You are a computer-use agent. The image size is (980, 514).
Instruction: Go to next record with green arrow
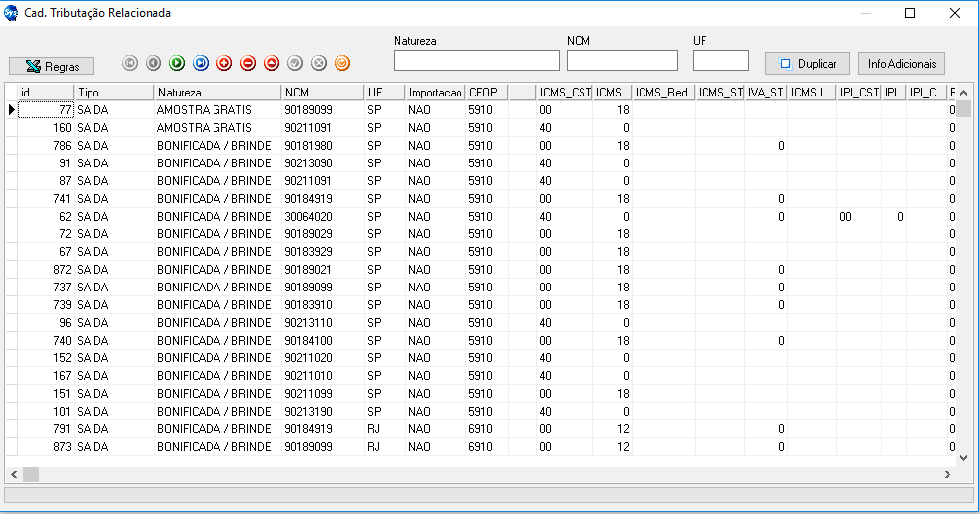177,63
